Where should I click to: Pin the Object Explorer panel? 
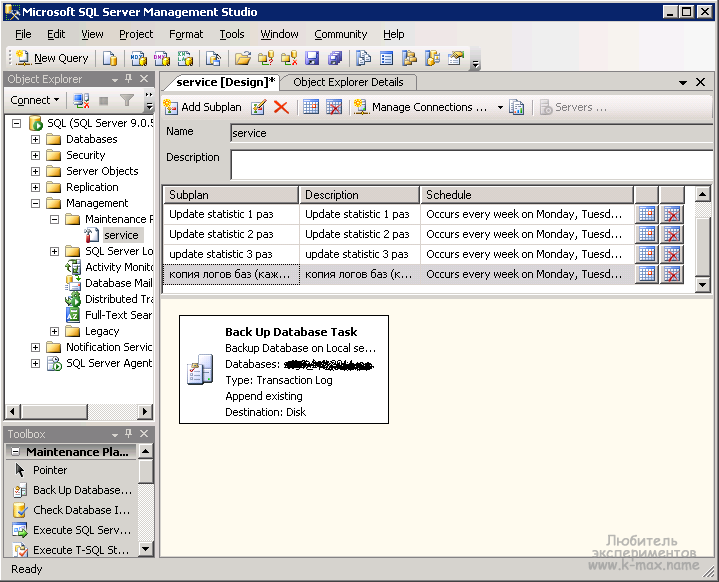[129, 79]
